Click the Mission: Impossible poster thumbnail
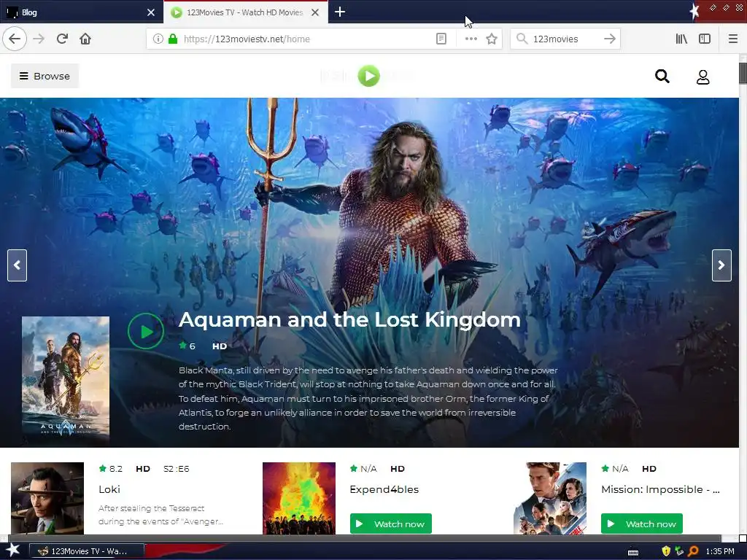The width and height of the screenshot is (747, 560). 550,498
